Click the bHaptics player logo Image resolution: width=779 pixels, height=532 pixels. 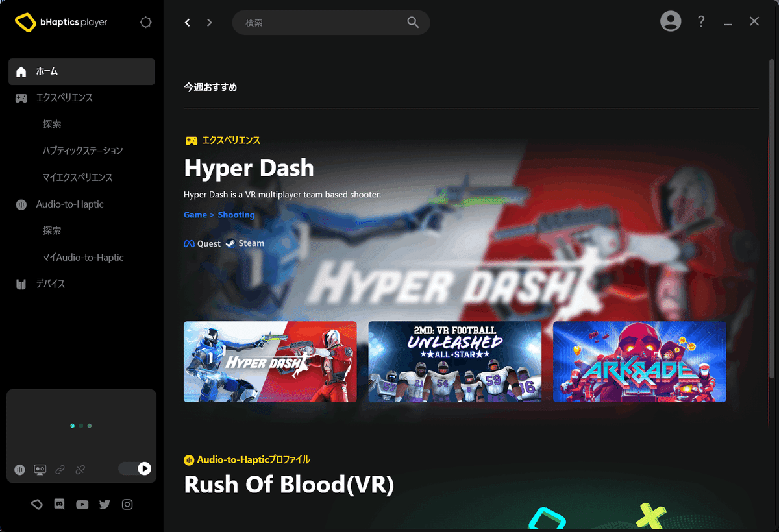(61, 23)
